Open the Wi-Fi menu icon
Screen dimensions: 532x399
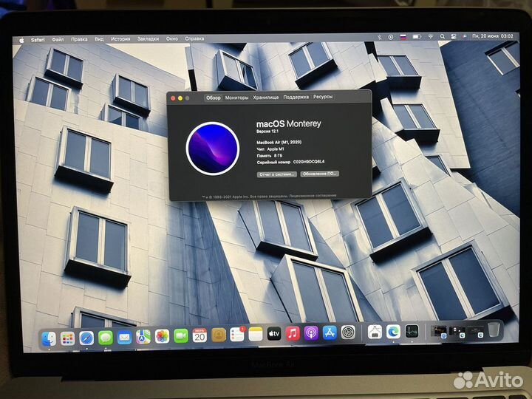[431, 36]
